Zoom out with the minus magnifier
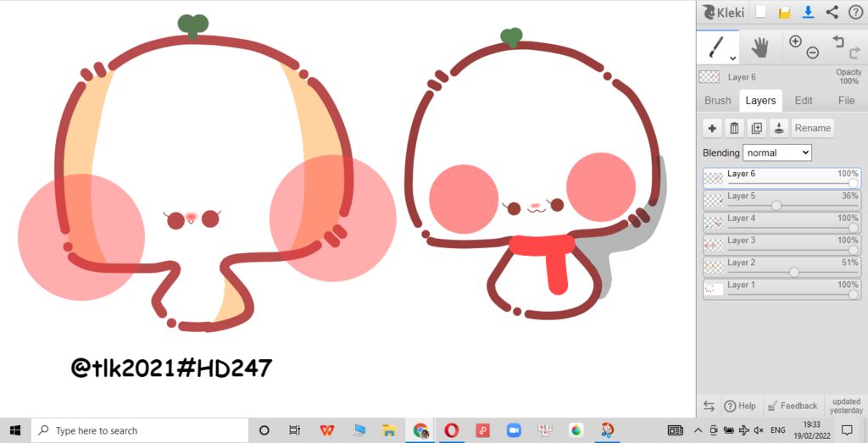868x443 pixels. (x=812, y=53)
